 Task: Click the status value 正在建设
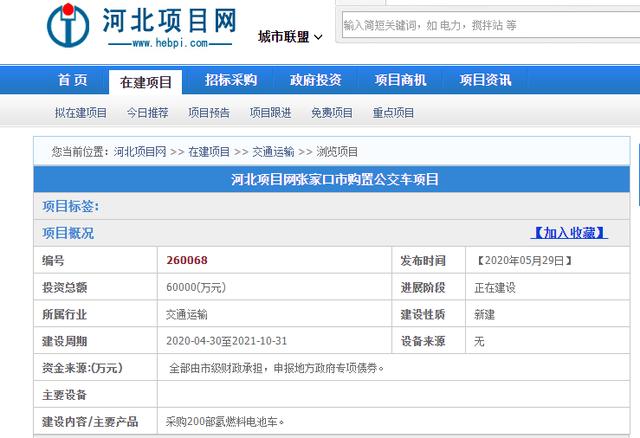pyautogui.click(x=495, y=288)
